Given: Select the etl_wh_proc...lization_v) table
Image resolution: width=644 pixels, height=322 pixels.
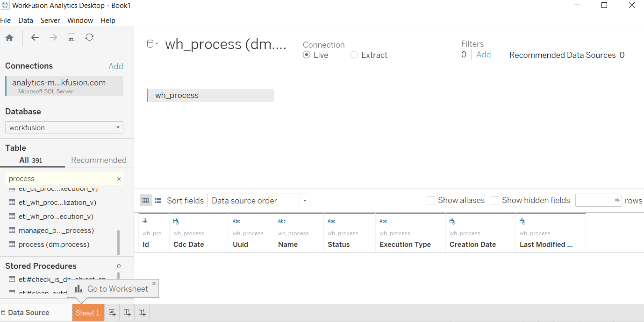Looking at the screenshot, I should pyautogui.click(x=57, y=203).
